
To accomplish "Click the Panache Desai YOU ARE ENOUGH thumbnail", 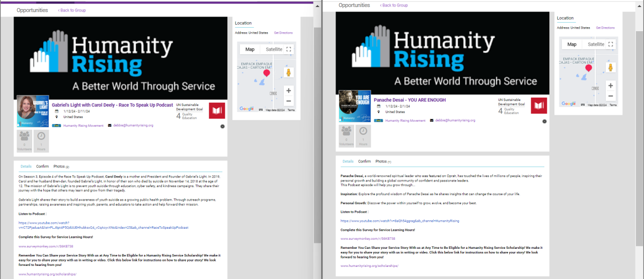I will pos(355,106).
